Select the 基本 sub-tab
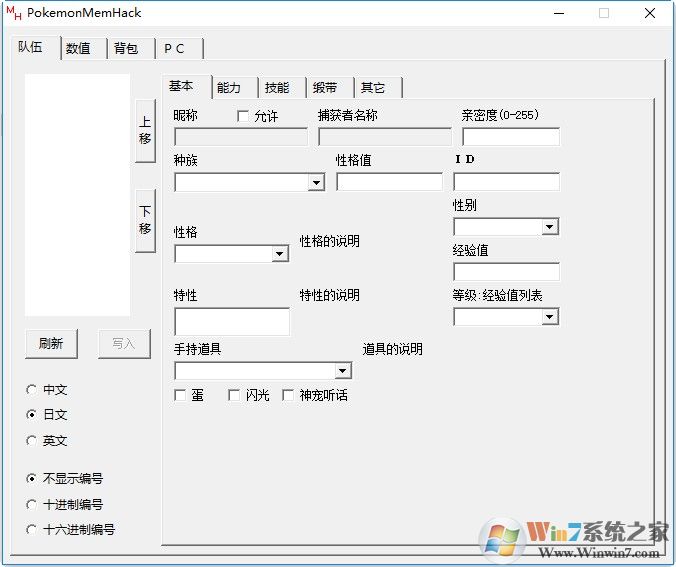 click(x=186, y=86)
